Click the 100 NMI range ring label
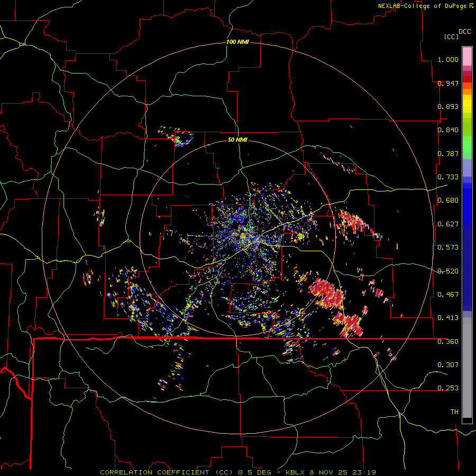The image size is (476, 476). pyautogui.click(x=237, y=42)
